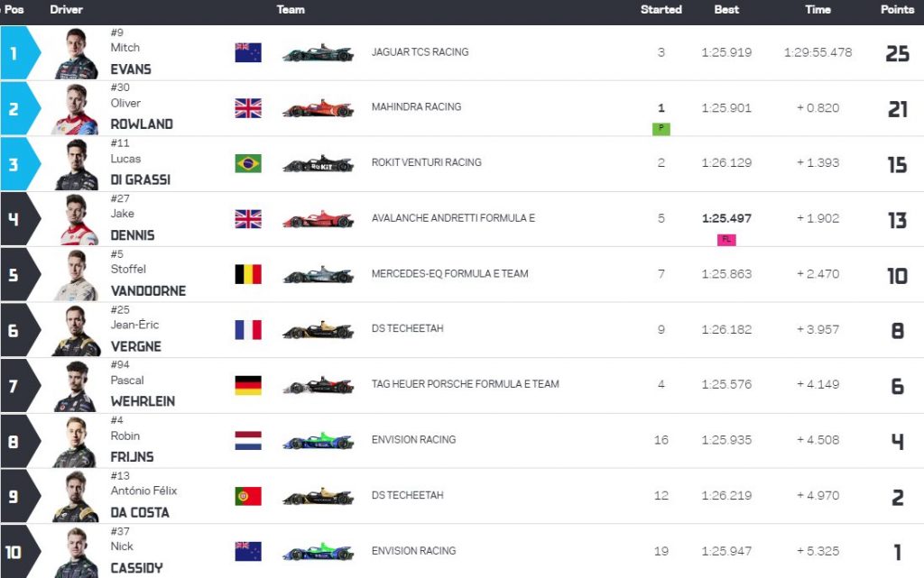Select the Team column header
Viewport: 924px width, 578px height.
[291, 9]
